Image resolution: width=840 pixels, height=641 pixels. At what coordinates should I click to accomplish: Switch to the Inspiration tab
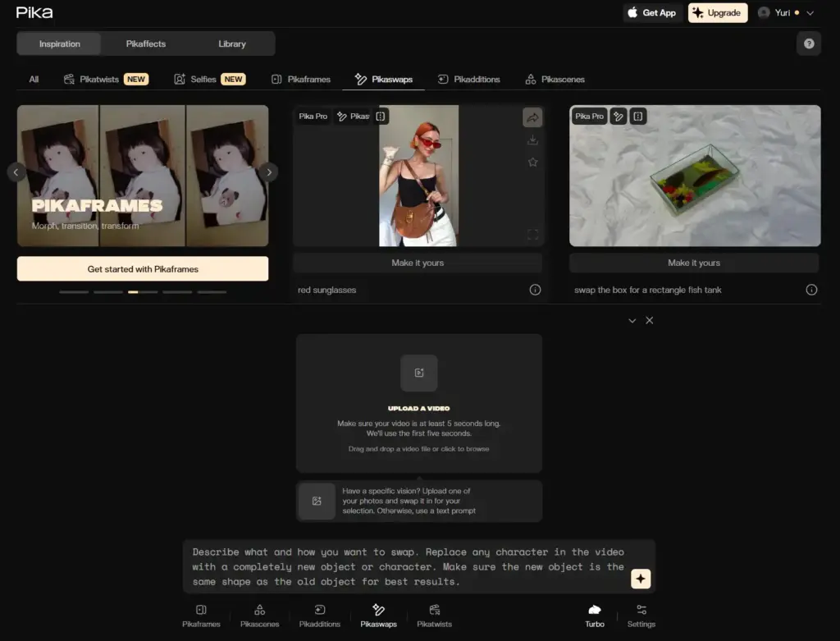[59, 44]
